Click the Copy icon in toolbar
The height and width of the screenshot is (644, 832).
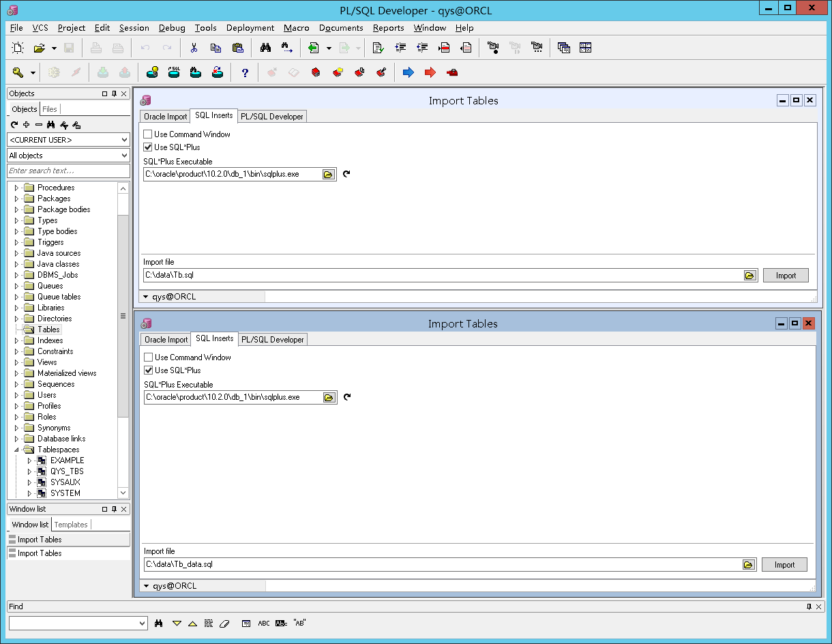pyautogui.click(x=216, y=48)
